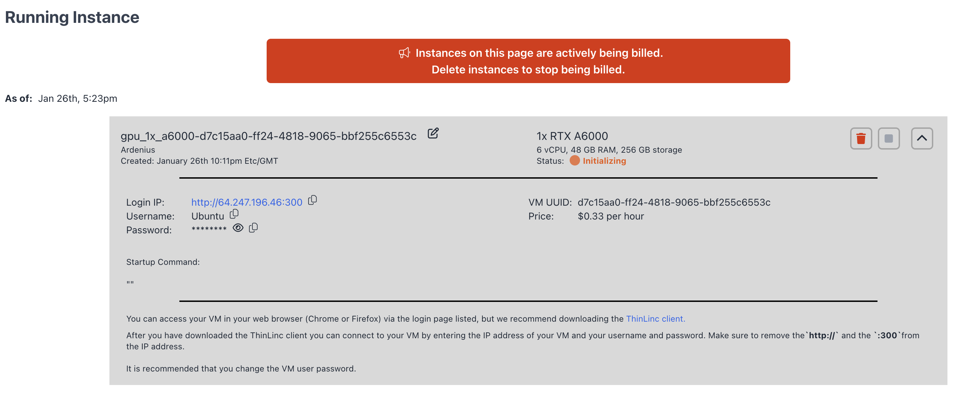Viewport: 980px width, 412px height.
Task: Click the Initializing status label
Action: 604,161
